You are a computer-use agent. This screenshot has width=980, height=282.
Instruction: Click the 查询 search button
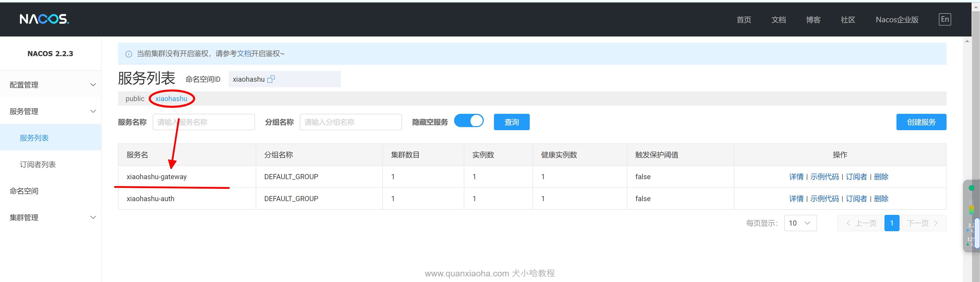click(x=511, y=122)
